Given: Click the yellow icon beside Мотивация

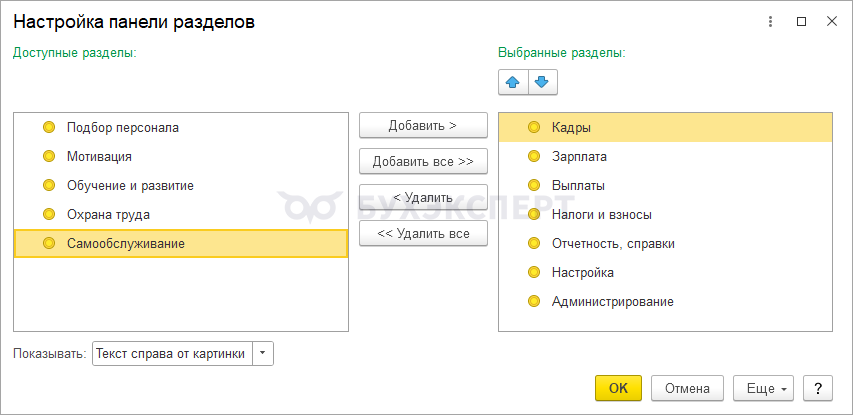Looking at the screenshot, I should (49, 156).
